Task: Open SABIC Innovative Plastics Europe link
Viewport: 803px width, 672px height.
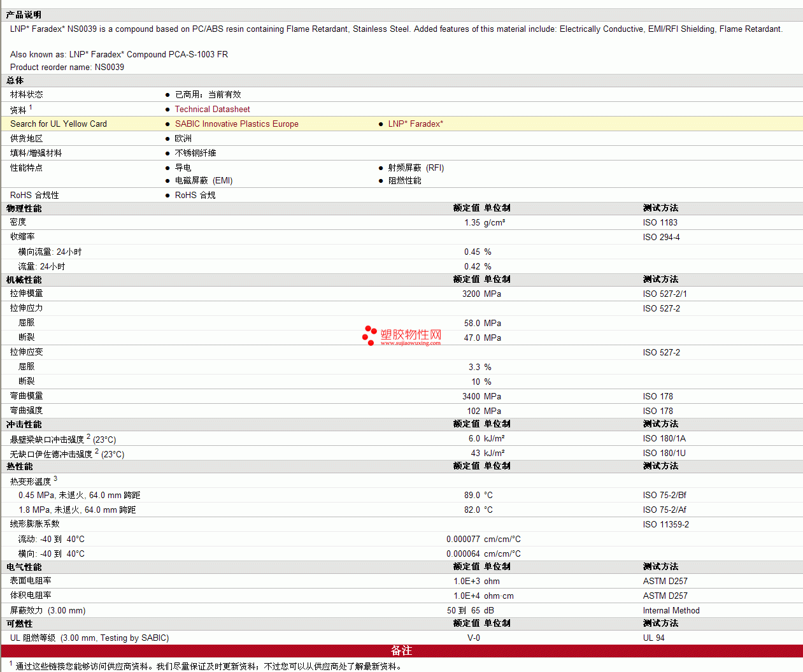Action: pos(237,124)
